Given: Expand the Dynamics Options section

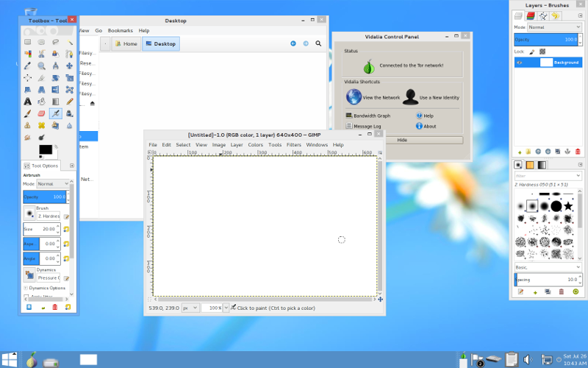Looking at the screenshot, I should (26, 288).
